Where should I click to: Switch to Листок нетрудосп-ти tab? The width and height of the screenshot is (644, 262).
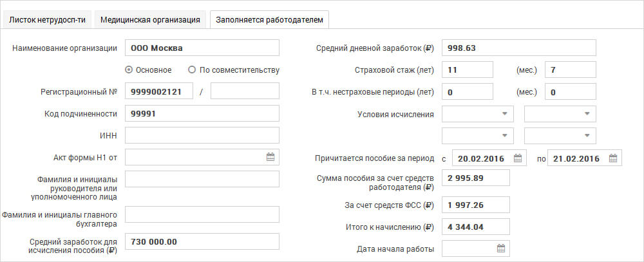(x=48, y=19)
